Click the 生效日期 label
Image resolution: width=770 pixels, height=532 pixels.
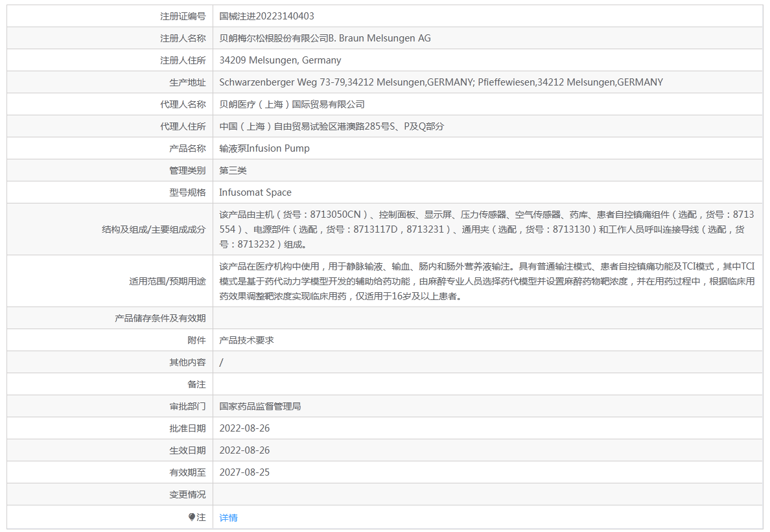(x=187, y=450)
